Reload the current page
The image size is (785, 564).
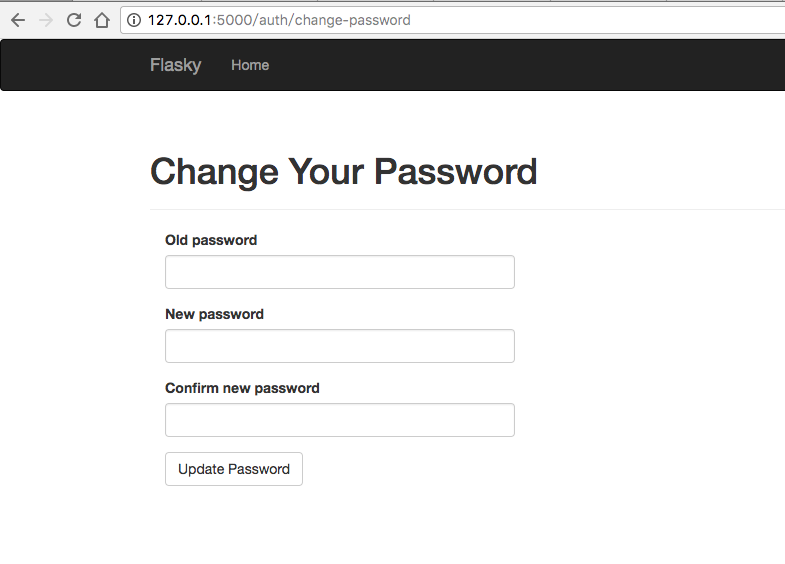tap(73, 20)
